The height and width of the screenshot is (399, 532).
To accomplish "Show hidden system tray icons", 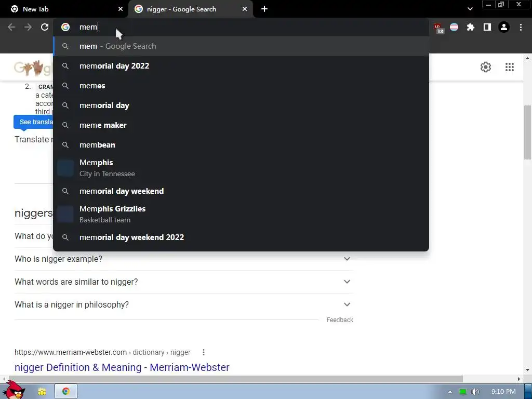I will pos(450,392).
